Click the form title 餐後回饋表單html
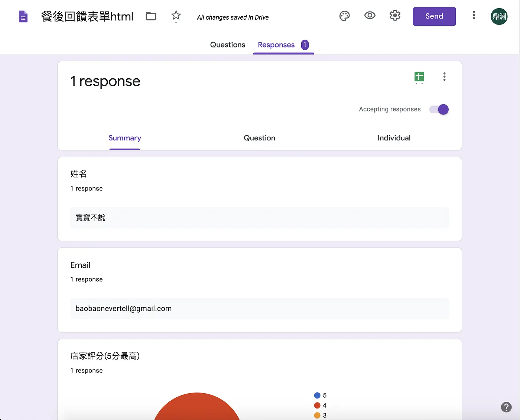 87,16
